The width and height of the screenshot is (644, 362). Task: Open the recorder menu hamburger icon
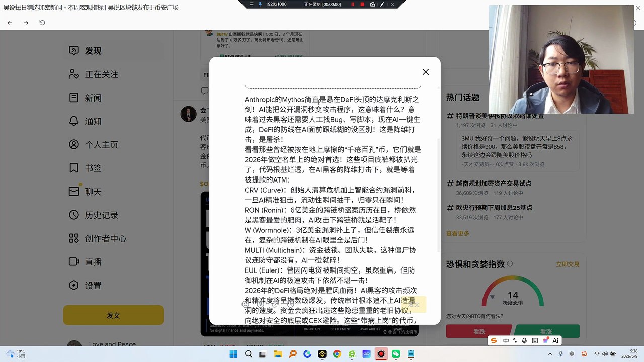click(x=252, y=4)
